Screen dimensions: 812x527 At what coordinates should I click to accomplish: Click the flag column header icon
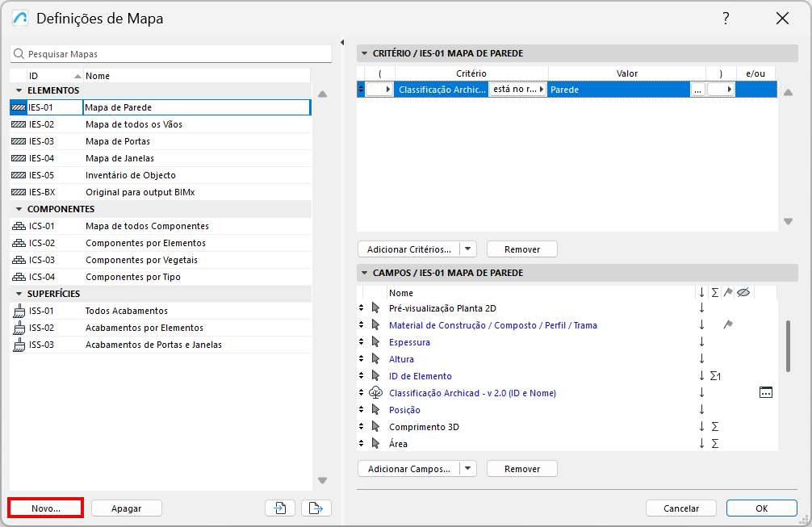(728, 292)
